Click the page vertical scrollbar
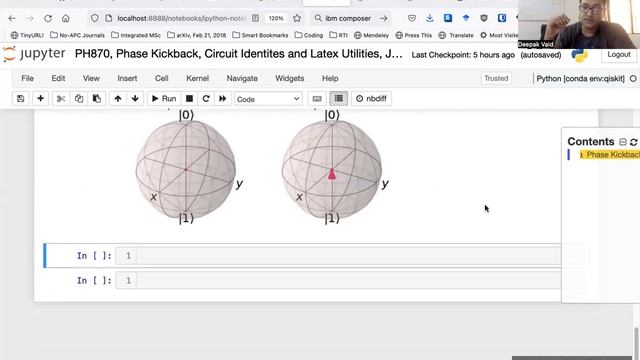The image size is (640, 360). coord(637,342)
